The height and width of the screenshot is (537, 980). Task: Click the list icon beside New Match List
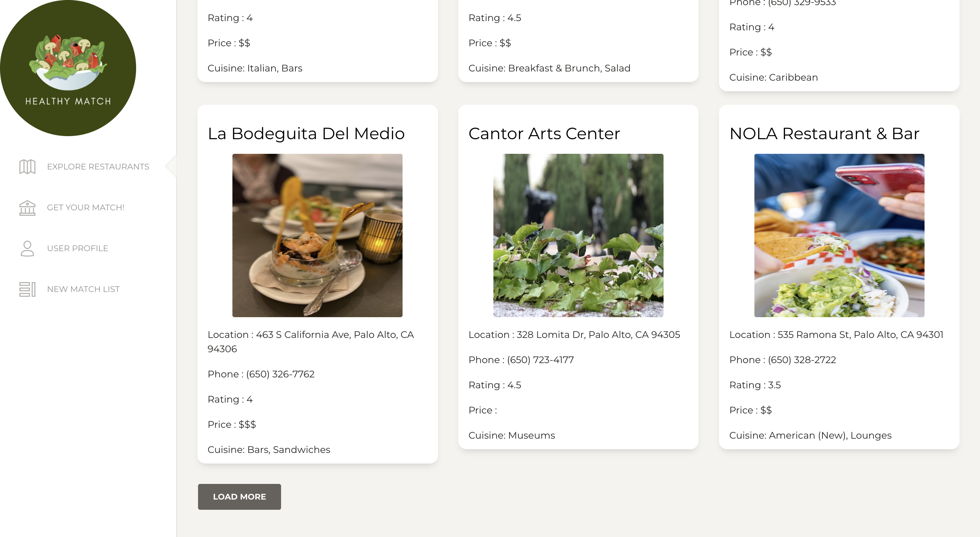click(27, 289)
